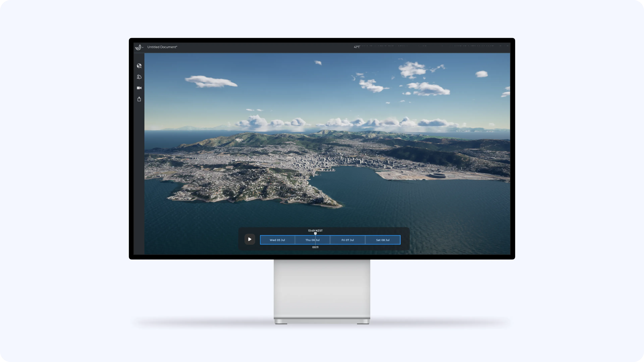
Task: Open the globe location search tool
Action: (x=139, y=66)
